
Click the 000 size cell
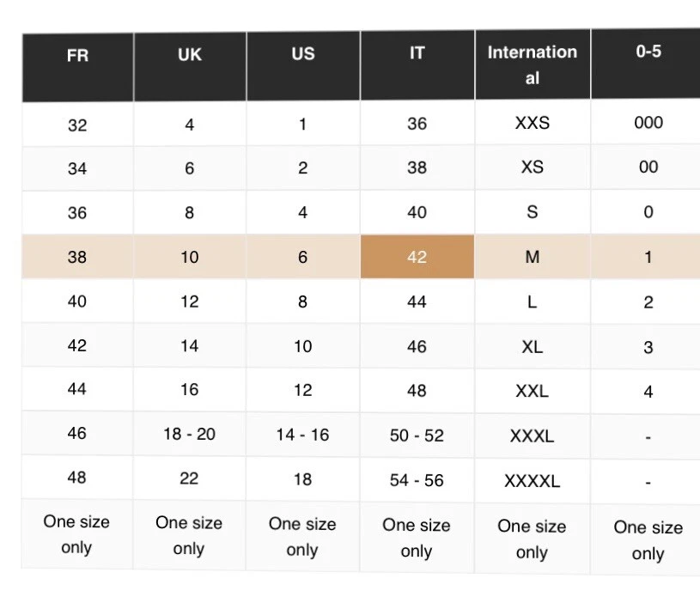tap(648, 122)
